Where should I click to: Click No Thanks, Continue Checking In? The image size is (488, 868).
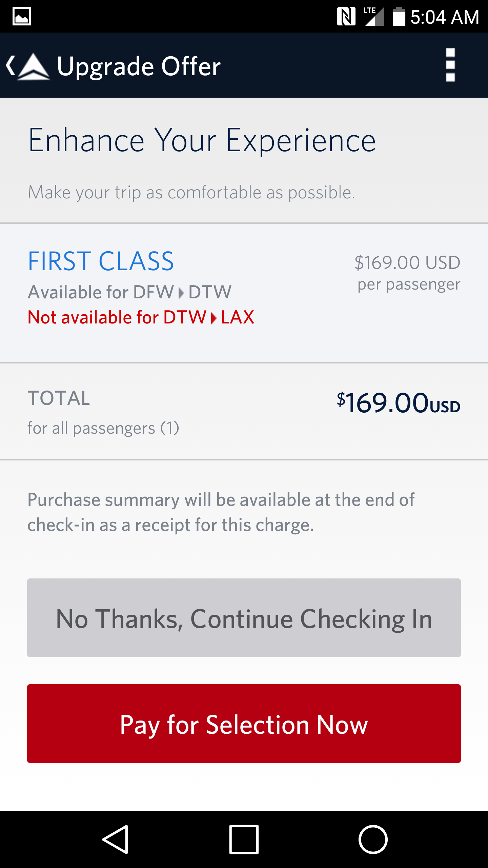pyautogui.click(x=244, y=618)
